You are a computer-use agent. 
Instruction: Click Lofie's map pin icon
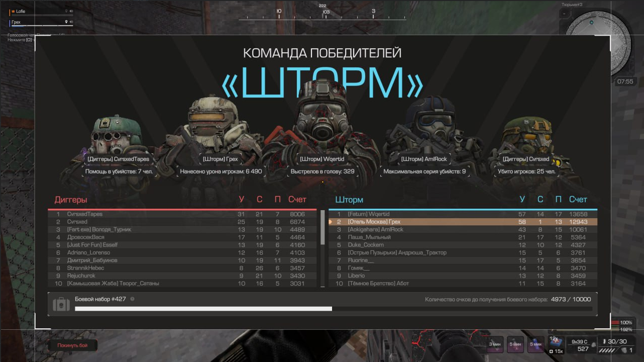[66, 11]
